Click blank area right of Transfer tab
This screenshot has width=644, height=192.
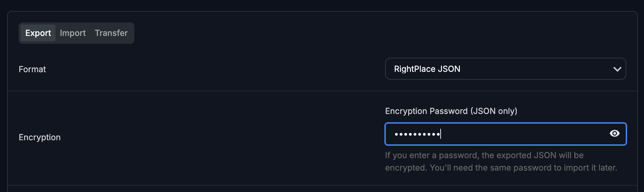point(241,33)
